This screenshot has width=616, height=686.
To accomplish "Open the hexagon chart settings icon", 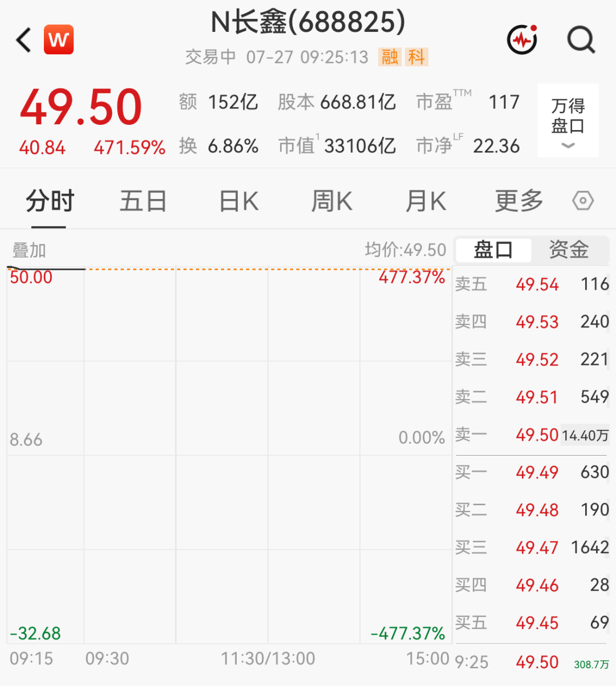I will pyautogui.click(x=582, y=201).
